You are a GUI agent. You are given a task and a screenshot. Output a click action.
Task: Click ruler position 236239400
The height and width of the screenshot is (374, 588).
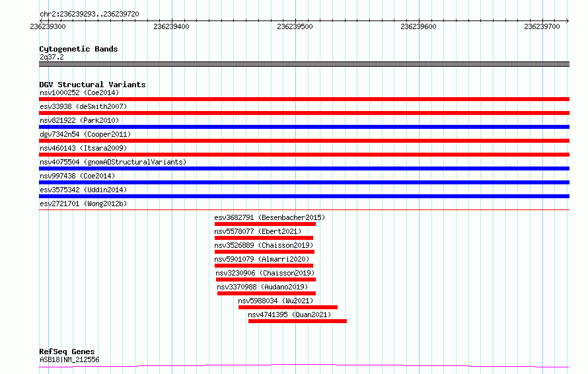[x=171, y=26]
